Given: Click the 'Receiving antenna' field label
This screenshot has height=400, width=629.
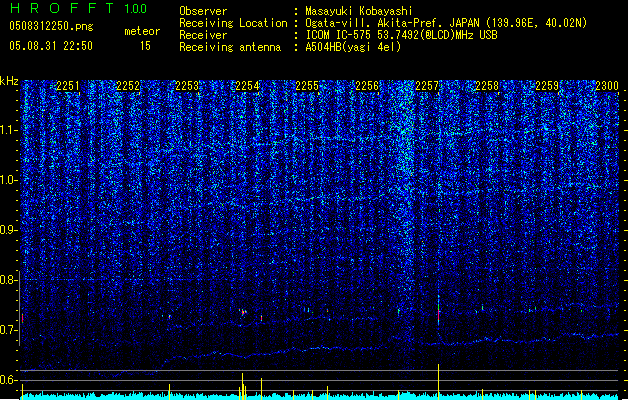Looking at the screenshot, I should point(230,47).
